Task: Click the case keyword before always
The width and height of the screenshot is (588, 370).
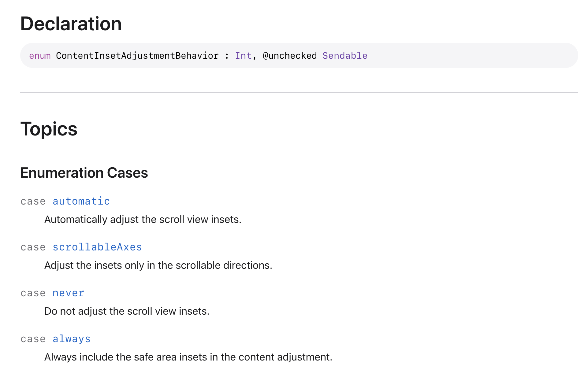Action: tap(33, 339)
